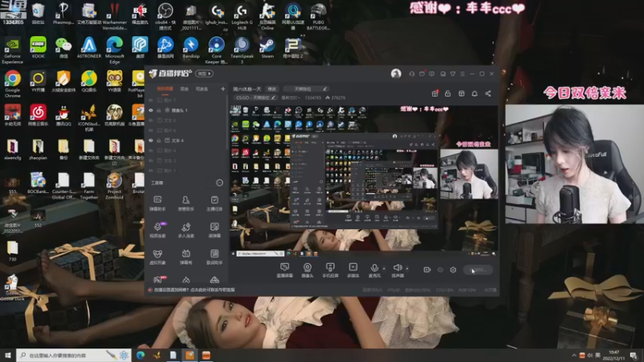Select the first orange scene tab
This screenshot has width=644, height=362.
(165, 88)
